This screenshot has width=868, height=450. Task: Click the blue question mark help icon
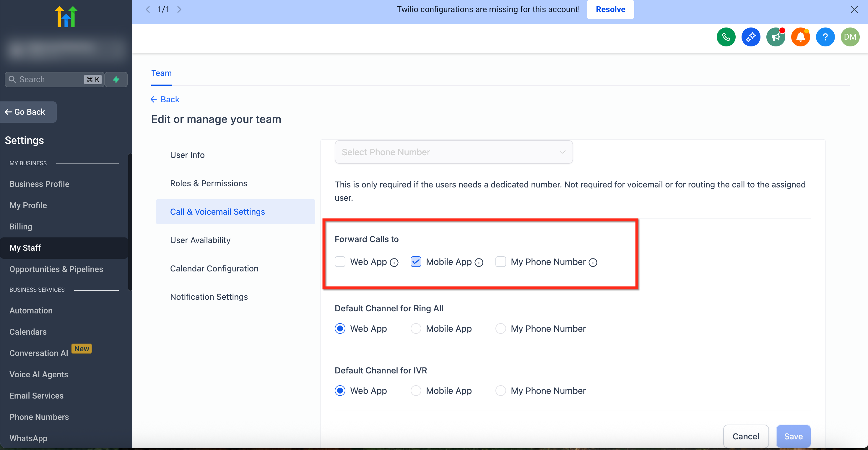click(825, 37)
